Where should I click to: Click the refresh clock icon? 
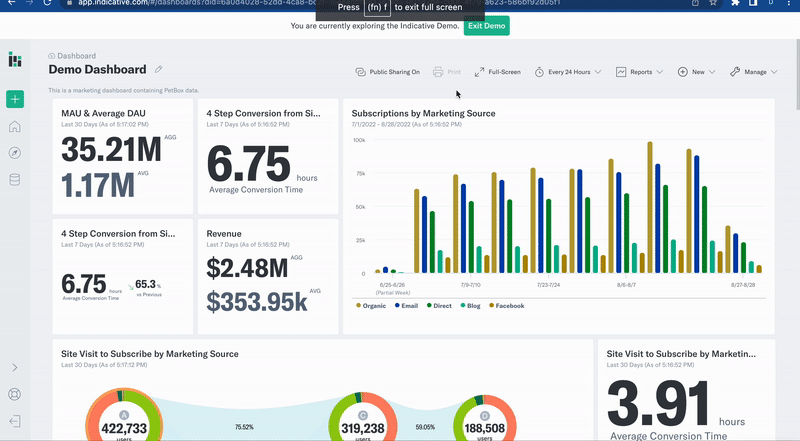point(539,72)
